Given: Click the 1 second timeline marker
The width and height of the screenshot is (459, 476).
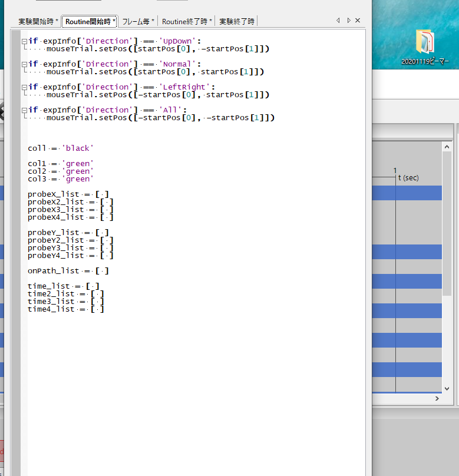Looking at the screenshot, I should point(395,171).
